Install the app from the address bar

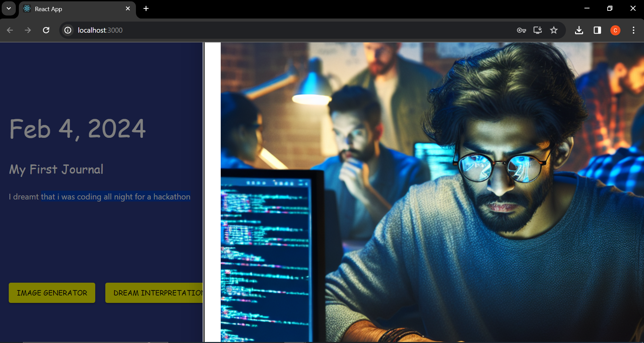(538, 30)
